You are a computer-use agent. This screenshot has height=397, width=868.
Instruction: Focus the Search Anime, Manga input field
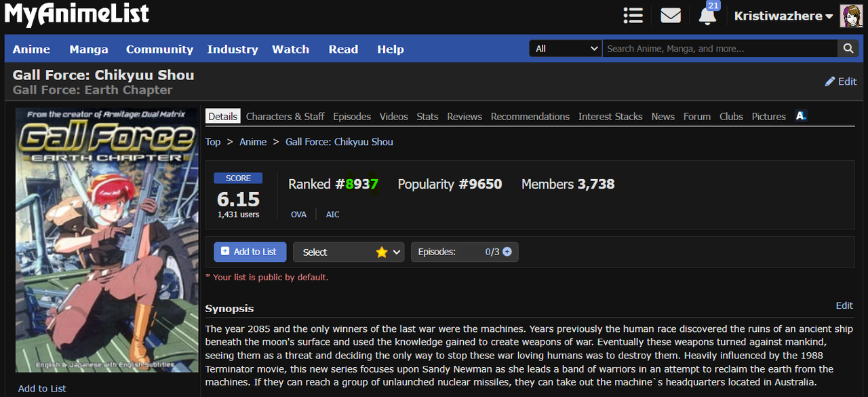click(720, 48)
